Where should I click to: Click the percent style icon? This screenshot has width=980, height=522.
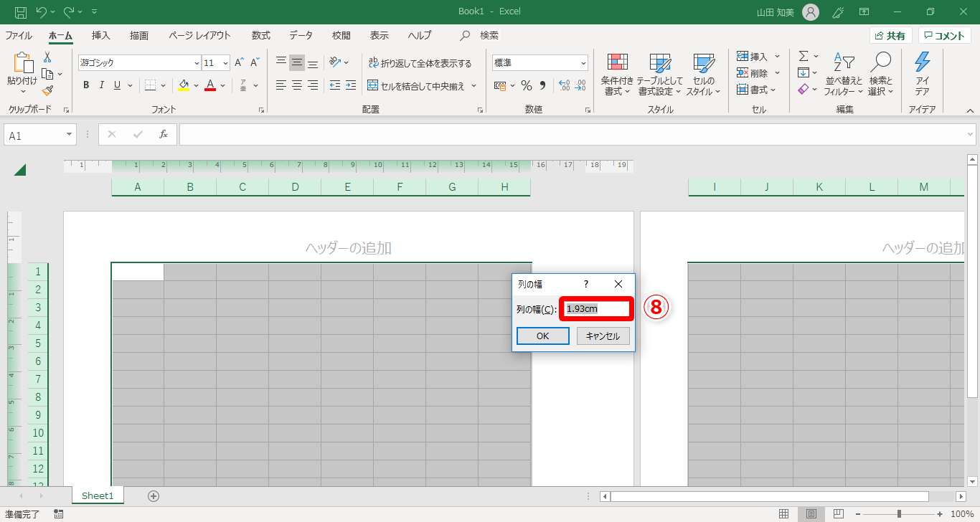527,86
